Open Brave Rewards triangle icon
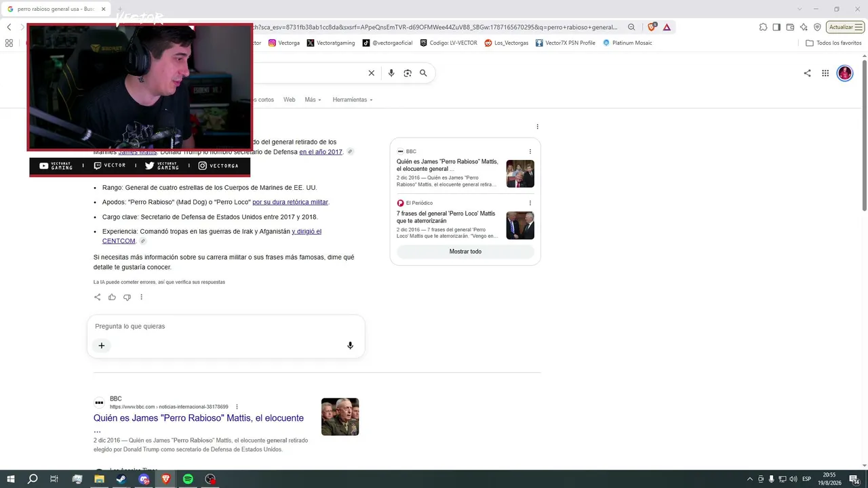Screen dimensions: 868x488 (x=667, y=27)
